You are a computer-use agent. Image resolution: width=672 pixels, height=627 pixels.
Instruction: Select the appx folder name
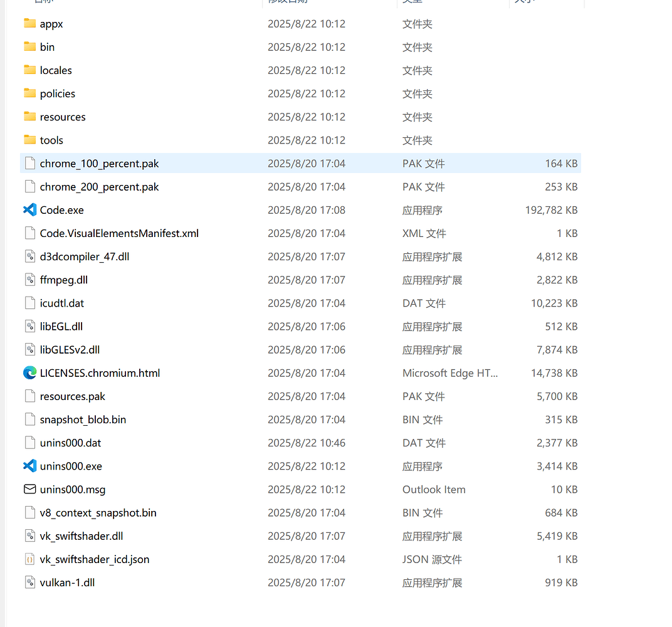(x=51, y=24)
